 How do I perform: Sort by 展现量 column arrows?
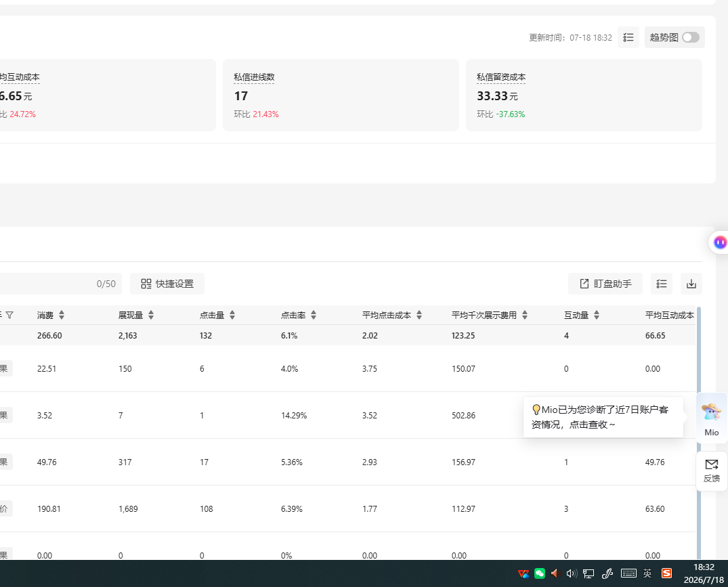[151, 315]
